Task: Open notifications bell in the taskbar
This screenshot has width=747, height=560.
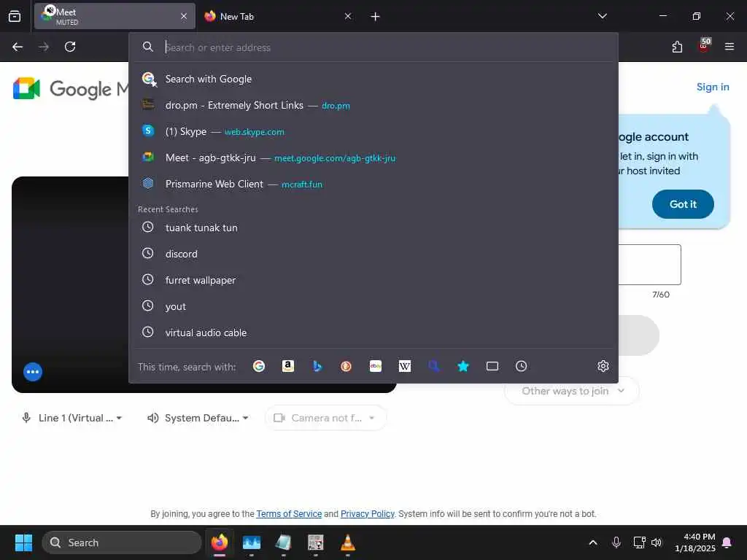Action: click(727, 542)
